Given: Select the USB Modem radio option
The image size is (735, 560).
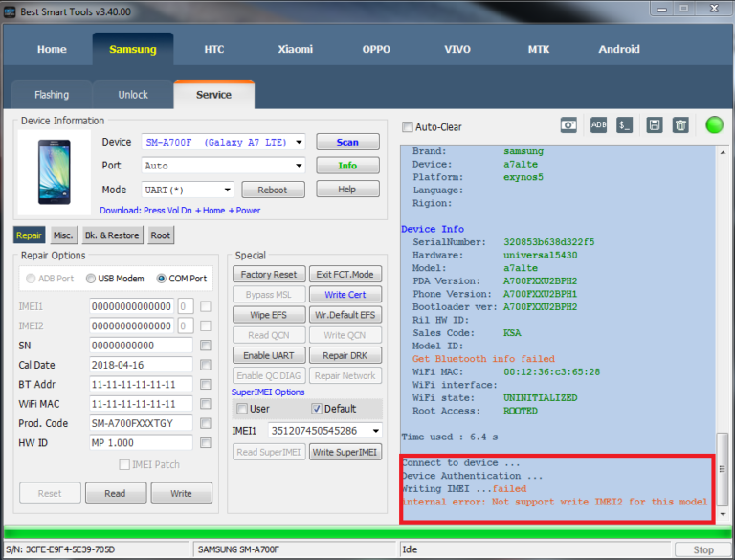Looking at the screenshot, I should point(91,279).
